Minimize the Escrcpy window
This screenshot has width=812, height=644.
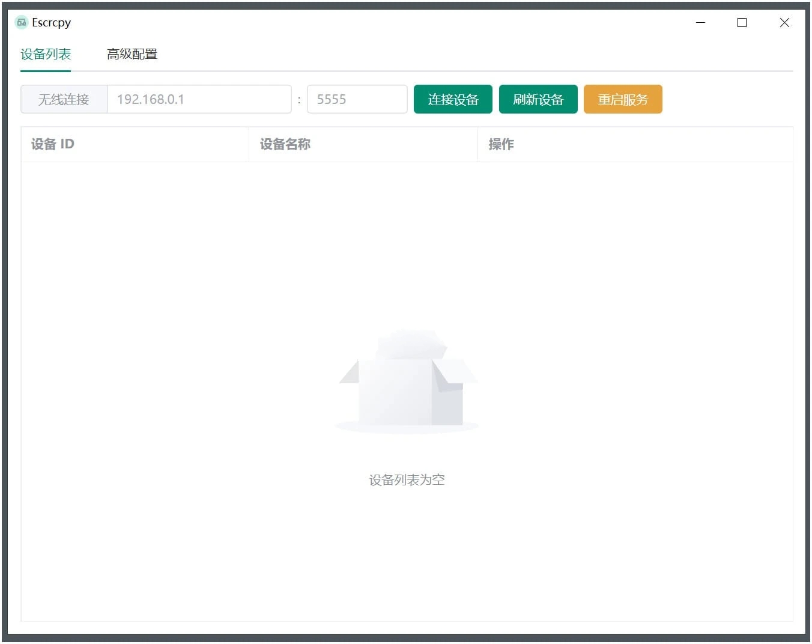coord(701,22)
